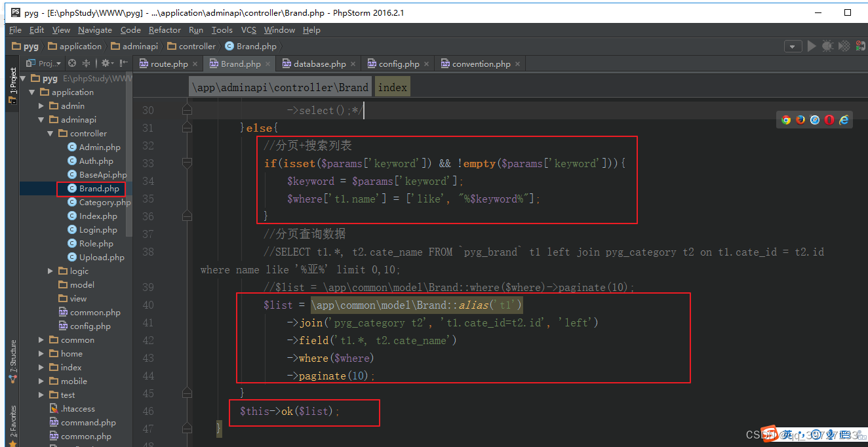Hide the project tool window
Viewport: 868px width, 447px height.
coord(123,64)
